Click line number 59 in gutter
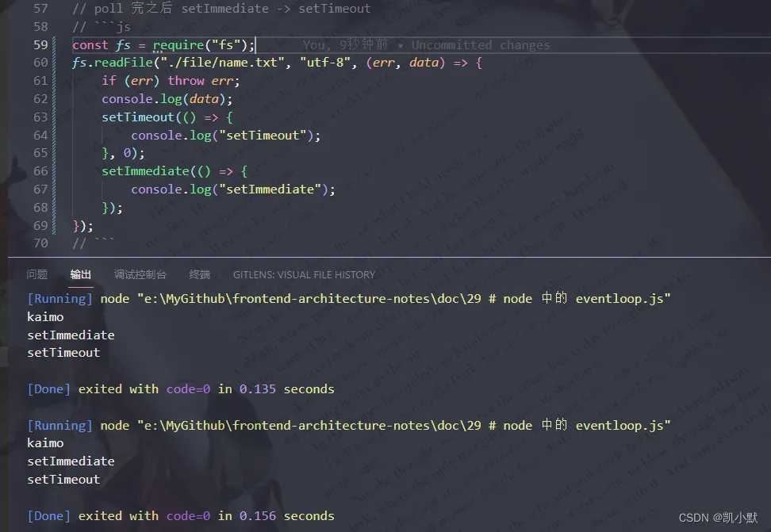The image size is (771, 532). [40, 44]
